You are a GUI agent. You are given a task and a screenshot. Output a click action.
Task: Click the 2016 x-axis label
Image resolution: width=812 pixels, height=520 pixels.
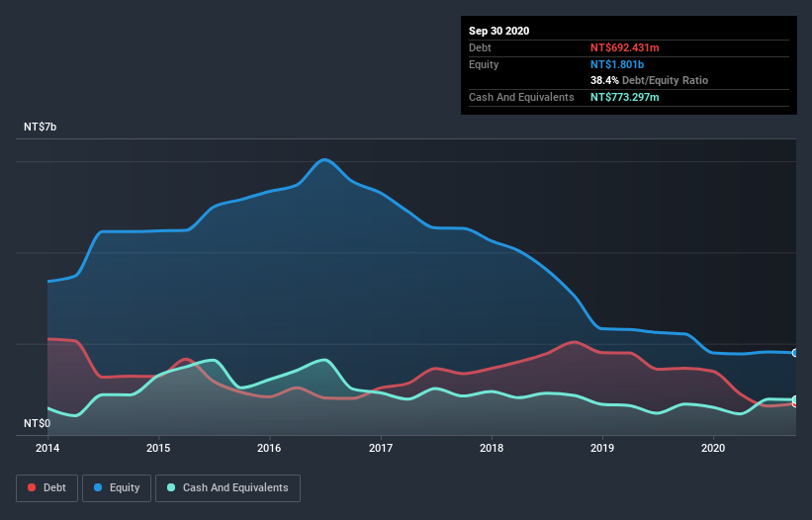[x=269, y=448]
